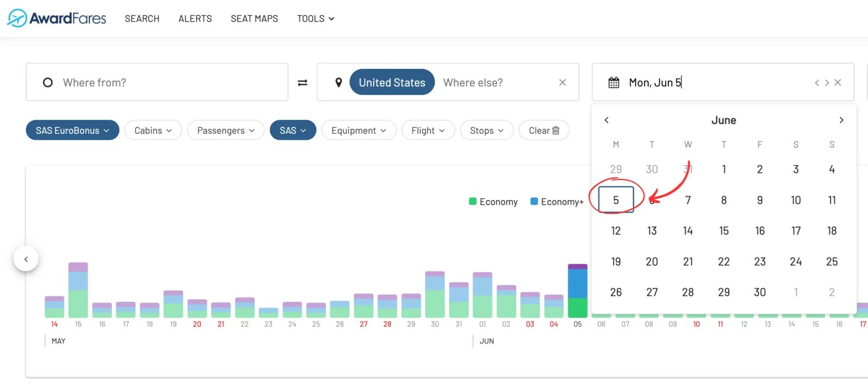Toggle Economy legend item
Image resolution: width=868 pixels, height=388 pixels.
tap(493, 202)
